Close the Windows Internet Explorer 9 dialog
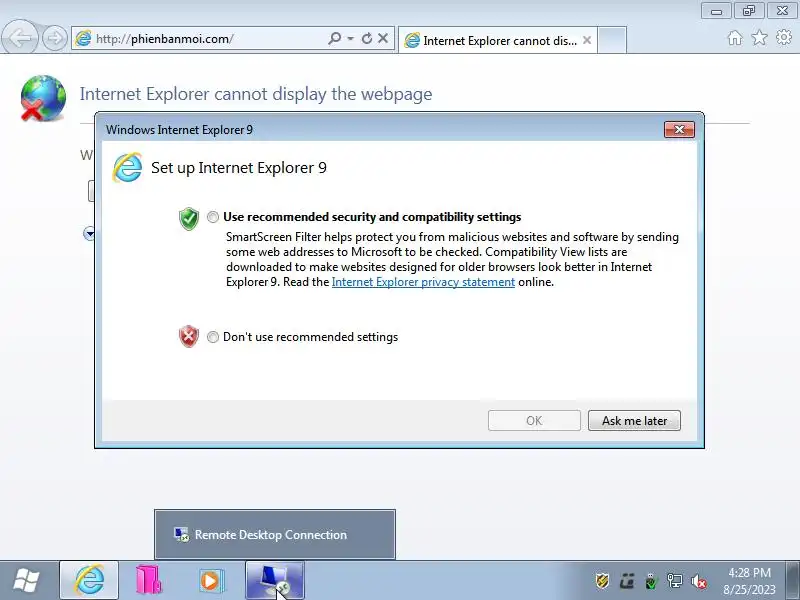The image size is (800, 600). click(x=679, y=130)
